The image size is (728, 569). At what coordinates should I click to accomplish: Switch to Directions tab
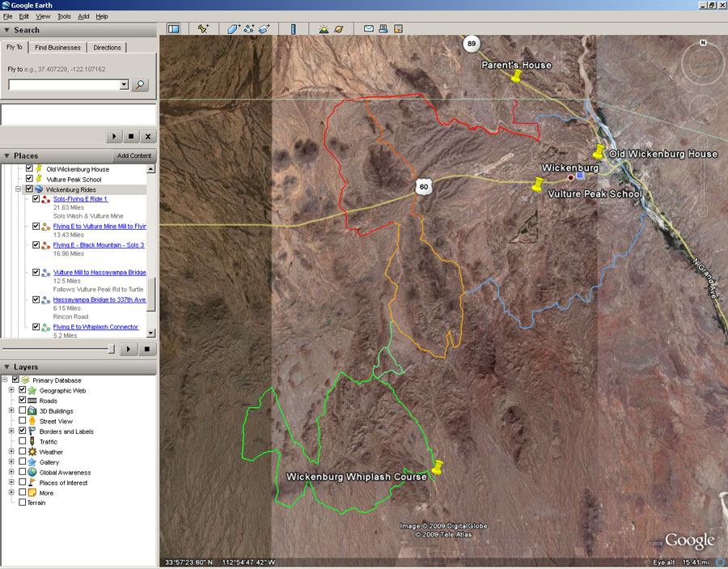(x=107, y=48)
